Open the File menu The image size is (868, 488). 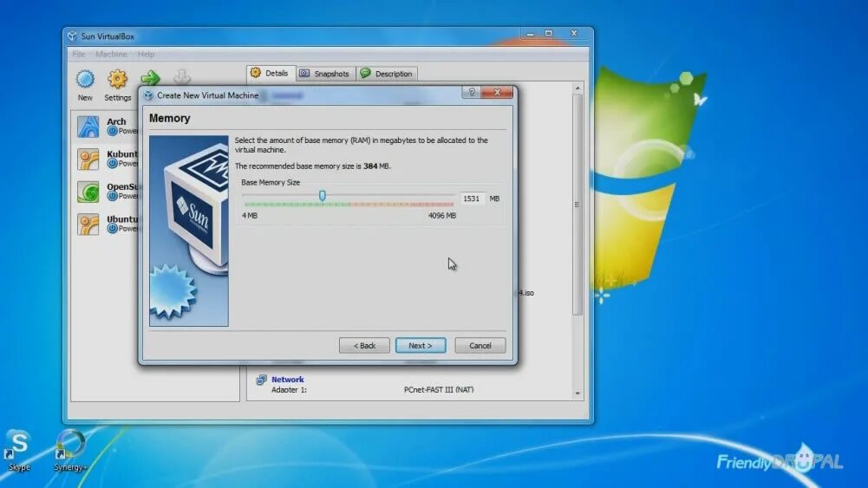(79, 55)
